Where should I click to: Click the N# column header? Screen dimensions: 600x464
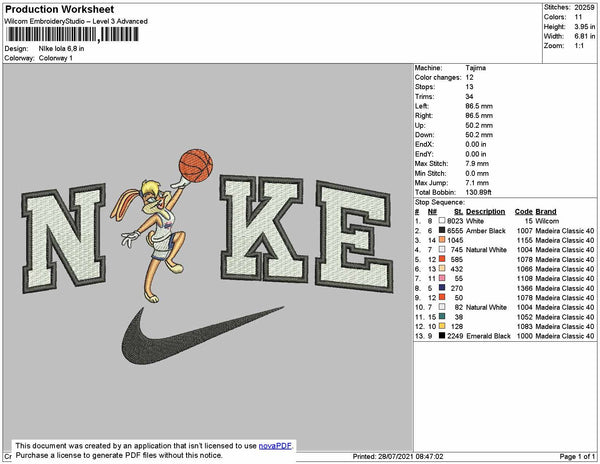coord(432,212)
